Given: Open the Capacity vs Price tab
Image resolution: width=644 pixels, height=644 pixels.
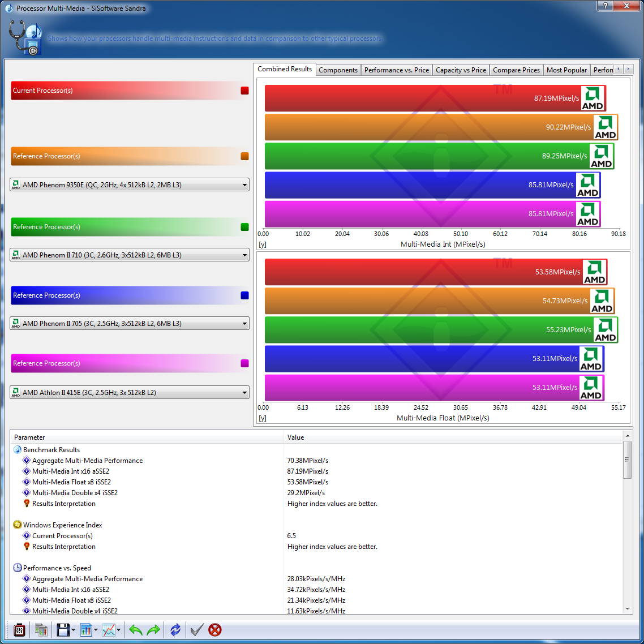Looking at the screenshot, I should pyautogui.click(x=461, y=70).
